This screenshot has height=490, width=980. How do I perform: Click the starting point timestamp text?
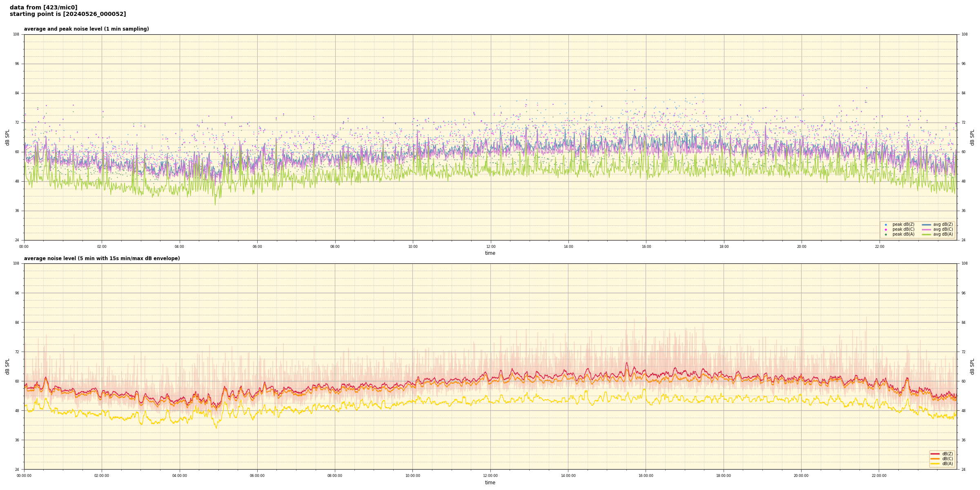click(68, 14)
